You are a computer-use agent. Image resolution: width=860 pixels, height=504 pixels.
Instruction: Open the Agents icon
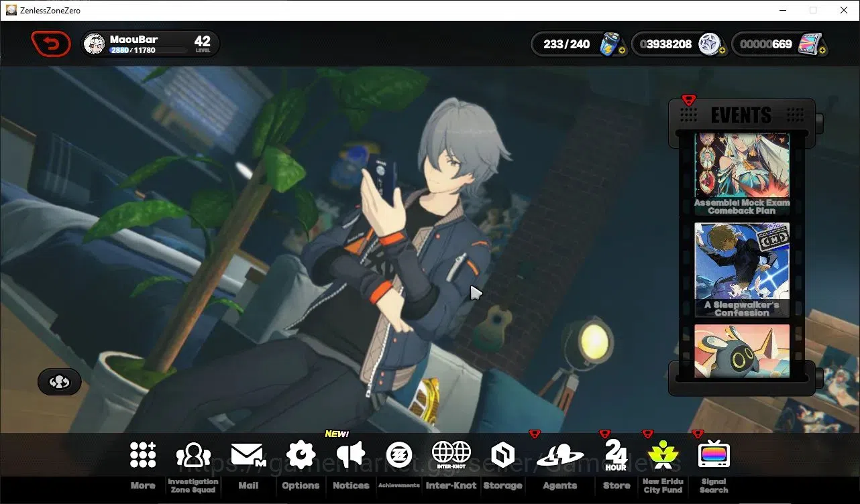coord(560,456)
